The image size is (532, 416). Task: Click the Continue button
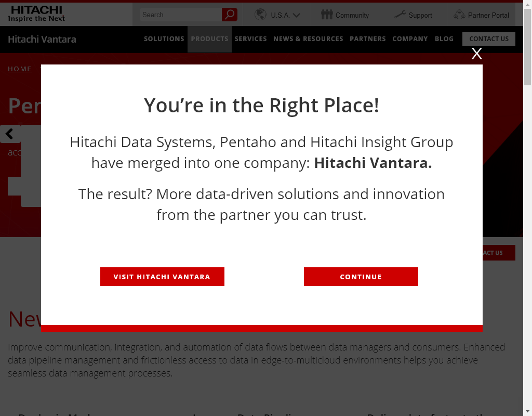tap(361, 277)
